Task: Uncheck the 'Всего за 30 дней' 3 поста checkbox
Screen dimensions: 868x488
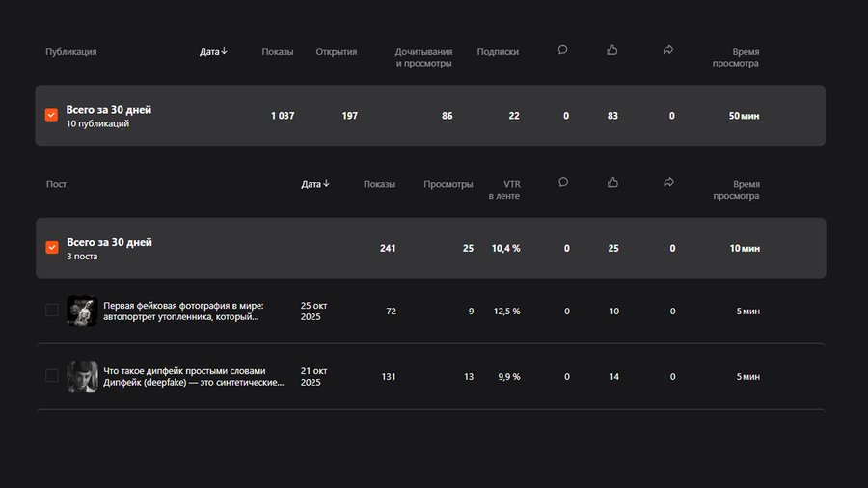Action: (x=52, y=248)
